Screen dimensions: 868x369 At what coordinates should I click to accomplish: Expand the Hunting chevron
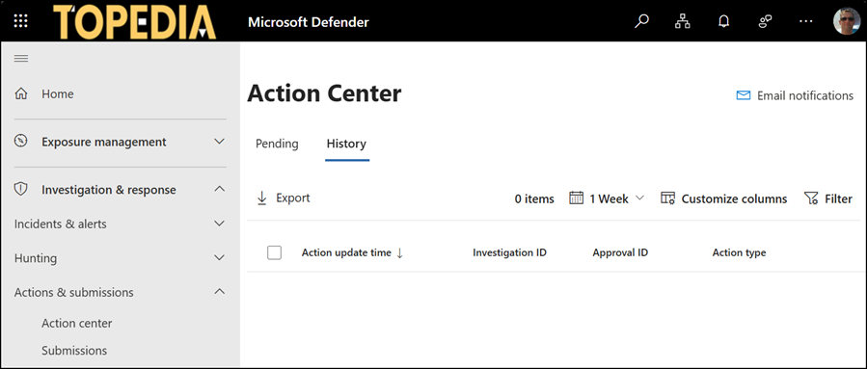(219, 258)
